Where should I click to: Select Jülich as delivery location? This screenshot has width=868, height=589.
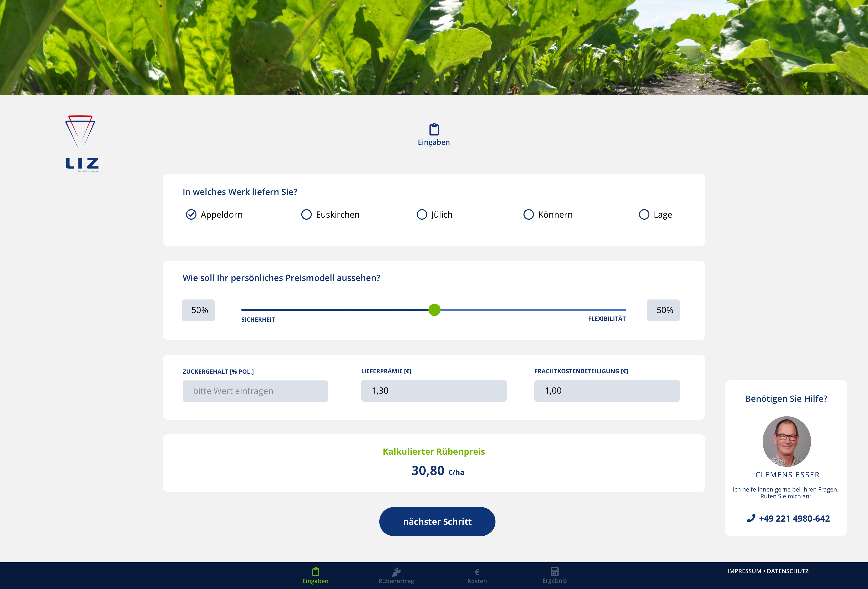tap(421, 214)
